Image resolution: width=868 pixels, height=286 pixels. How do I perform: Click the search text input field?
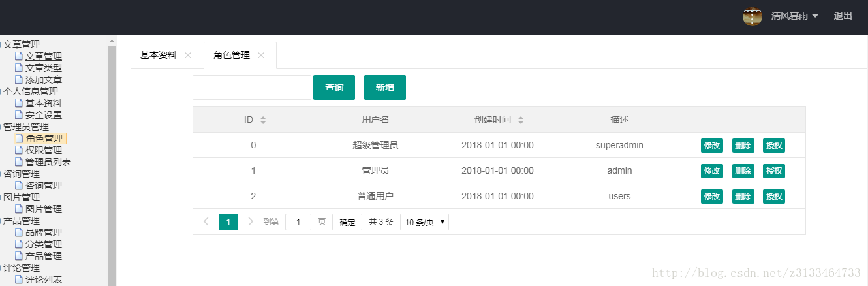251,87
